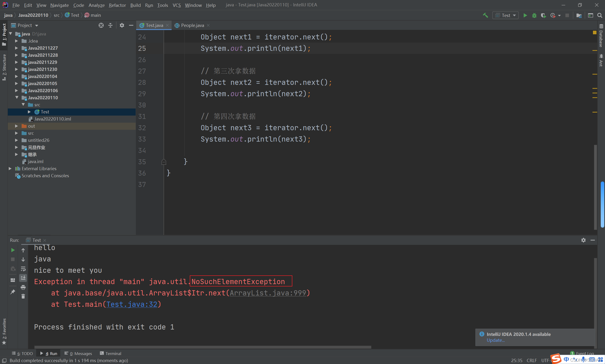Screen dimensions: 605x364
Task: Click the Build project hammer icon
Action: pos(485,15)
